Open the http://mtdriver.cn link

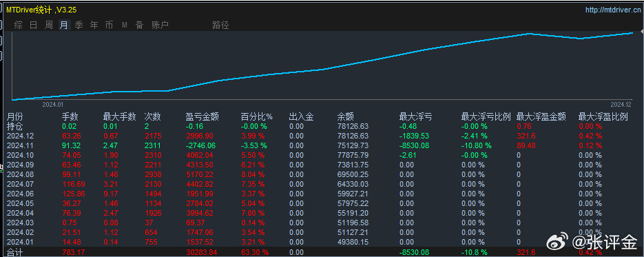613,10
